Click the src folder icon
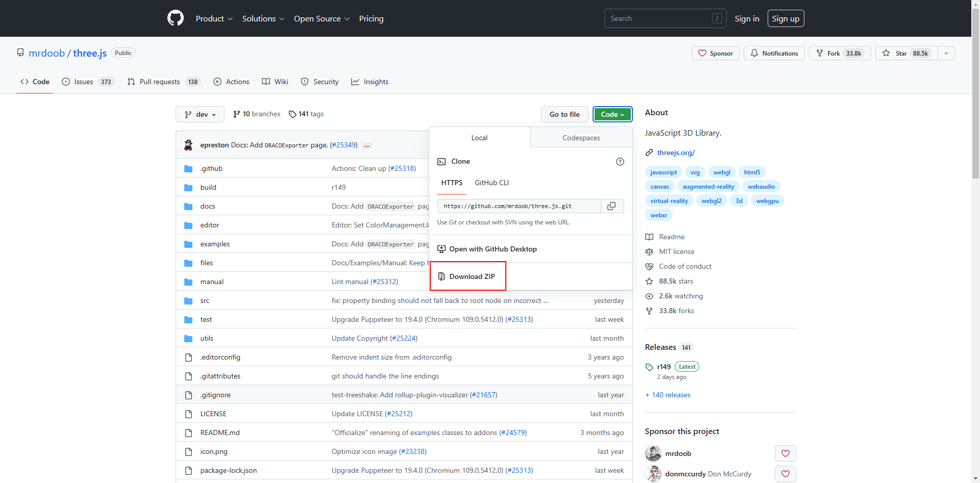 188,301
